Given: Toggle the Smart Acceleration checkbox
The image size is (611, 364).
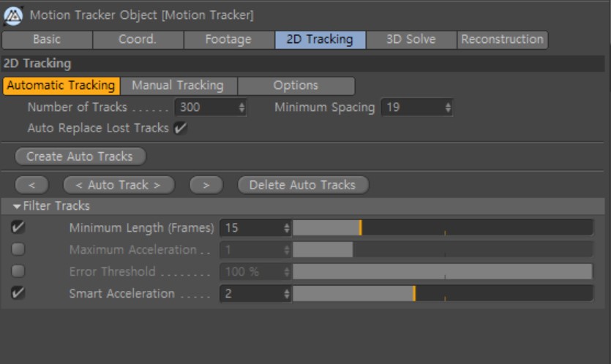Looking at the screenshot, I should click(18, 293).
